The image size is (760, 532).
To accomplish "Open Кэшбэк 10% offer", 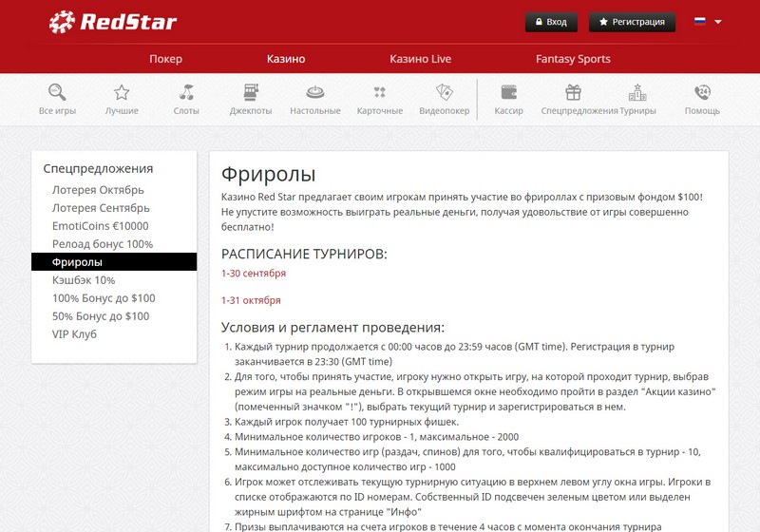I will [x=84, y=280].
